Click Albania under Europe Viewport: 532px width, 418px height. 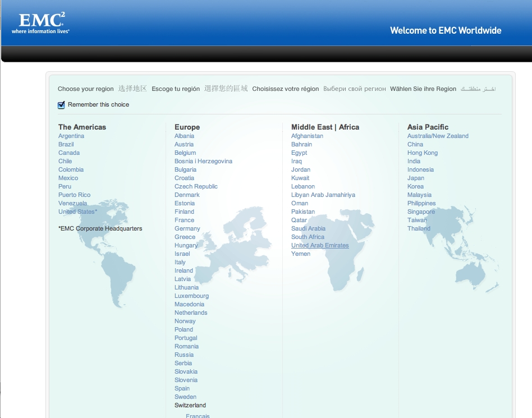tap(184, 136)
